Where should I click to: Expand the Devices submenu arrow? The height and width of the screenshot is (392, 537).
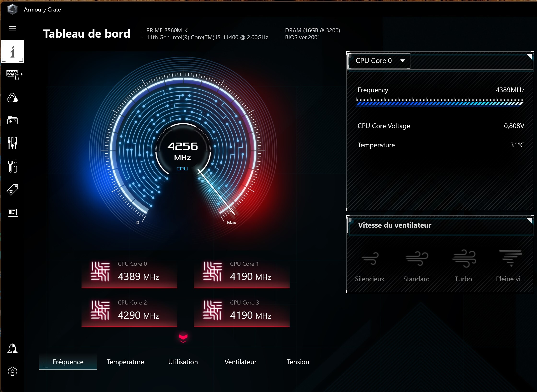(22, 74)
